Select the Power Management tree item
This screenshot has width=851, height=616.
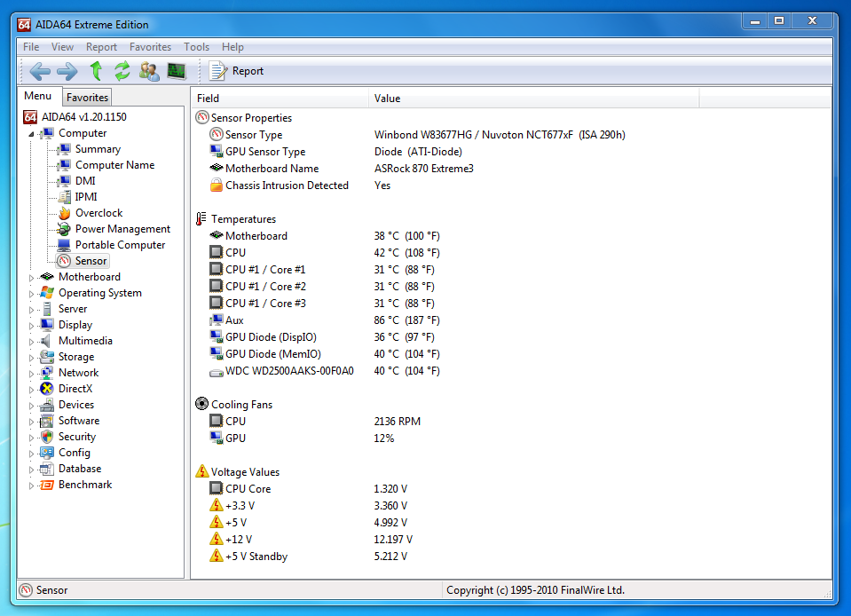click(x=122, y=229)
